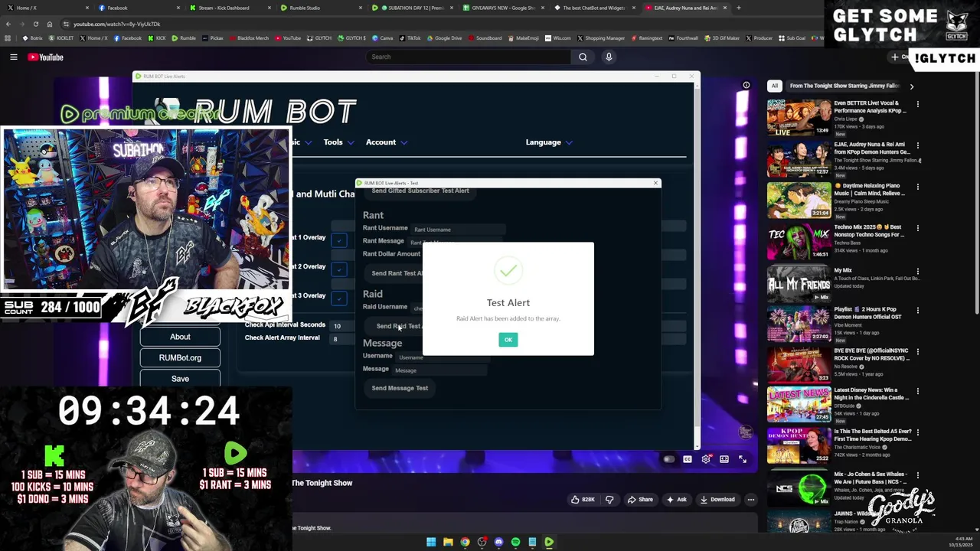The width and height of the screenshot is (980, 551).
Task: Click the Save button in RUM BOT
Action: click(180, 379)
